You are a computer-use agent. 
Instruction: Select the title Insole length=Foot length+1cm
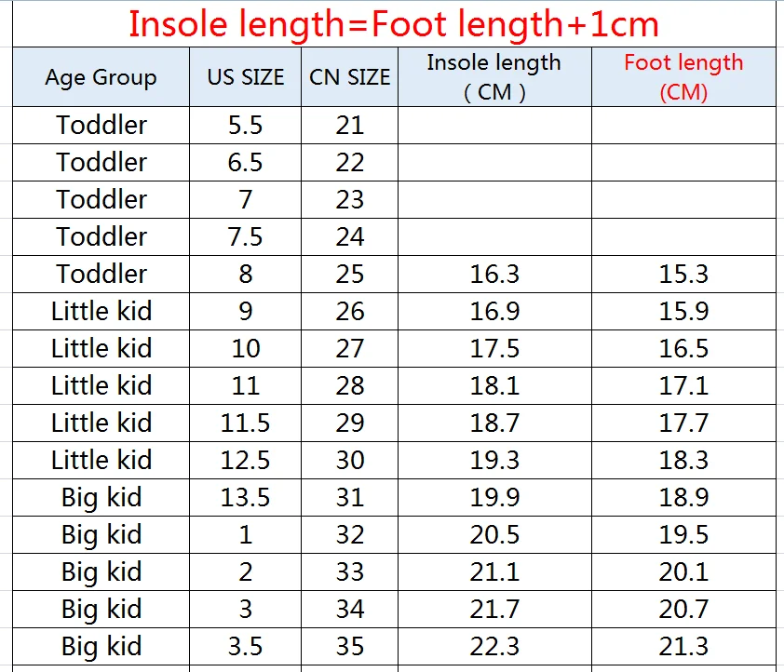pyautogui.click(x=394, y=24)
